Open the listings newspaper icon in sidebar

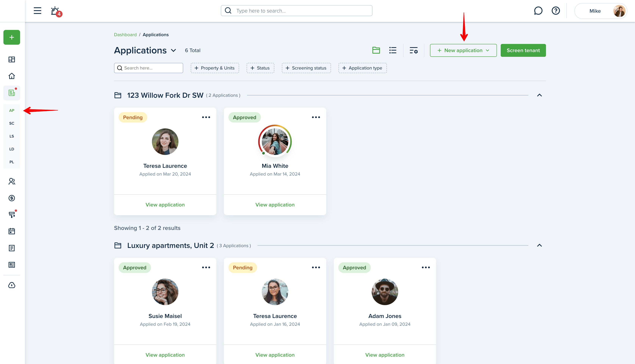12,265
